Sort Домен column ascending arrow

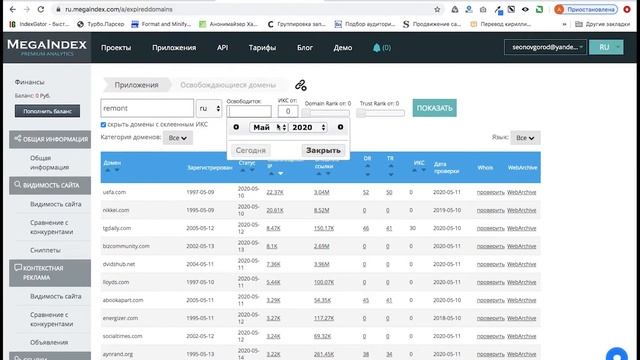point(108,170)
